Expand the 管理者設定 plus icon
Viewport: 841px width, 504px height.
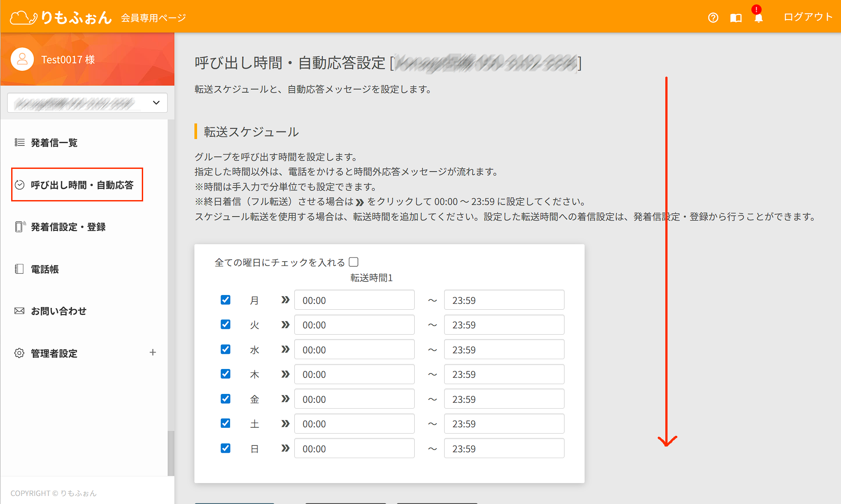click(x=153, y=352)
